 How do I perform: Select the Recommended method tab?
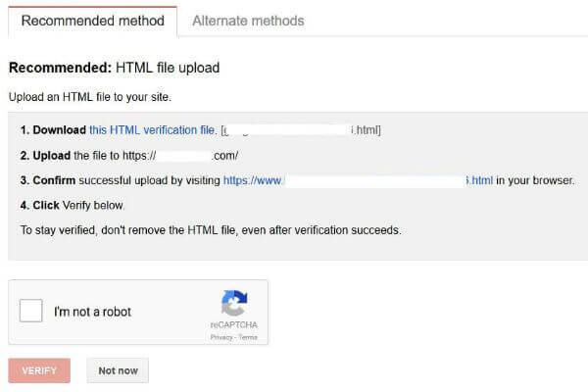92,21
